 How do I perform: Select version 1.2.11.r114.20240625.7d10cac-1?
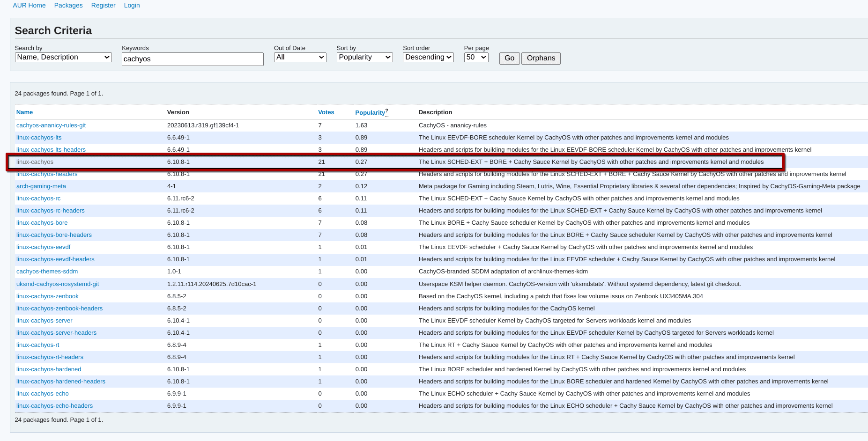tap(212, 284)
